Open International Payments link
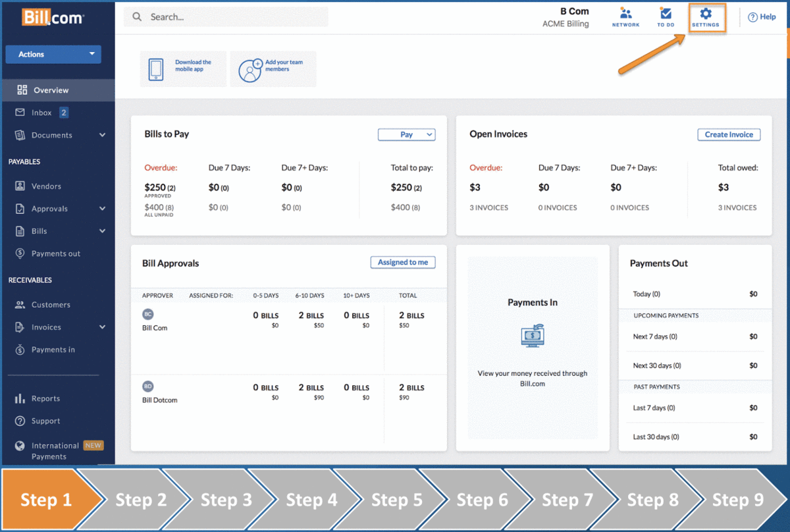The width and height of the screenshot is (790, 532). point(55,451)
